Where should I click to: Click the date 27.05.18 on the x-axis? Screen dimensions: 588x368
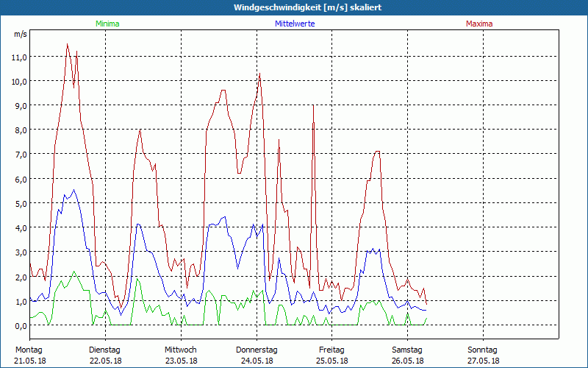tap(483, 361)
